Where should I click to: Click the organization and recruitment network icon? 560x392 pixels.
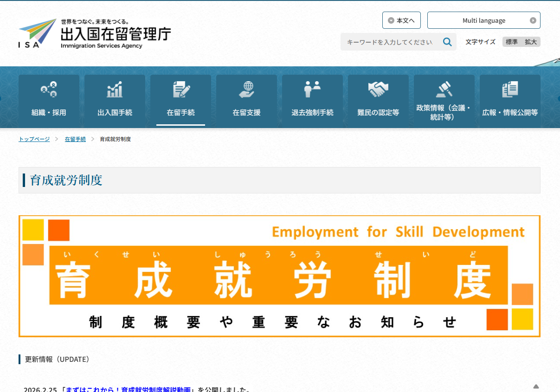click(49, 89)
